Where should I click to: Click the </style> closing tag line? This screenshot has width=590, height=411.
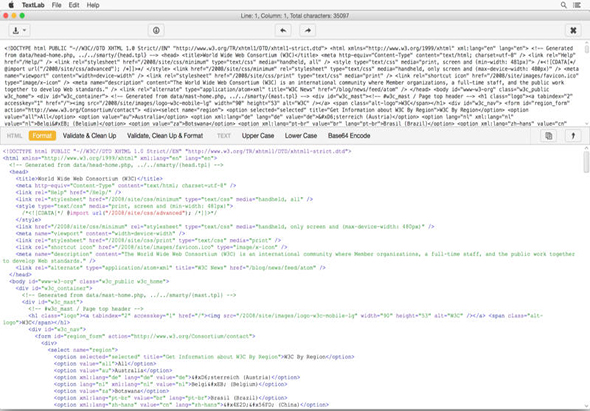29,220
